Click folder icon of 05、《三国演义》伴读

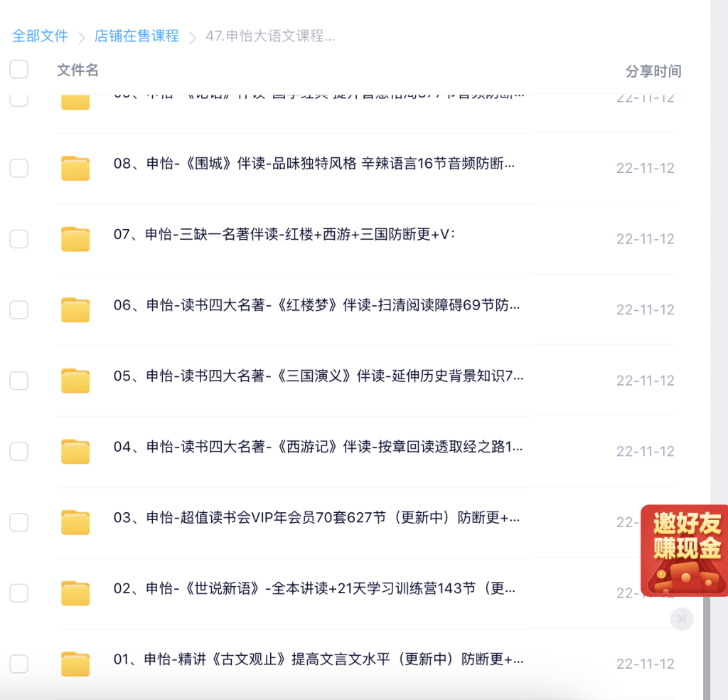coord(75,381)
